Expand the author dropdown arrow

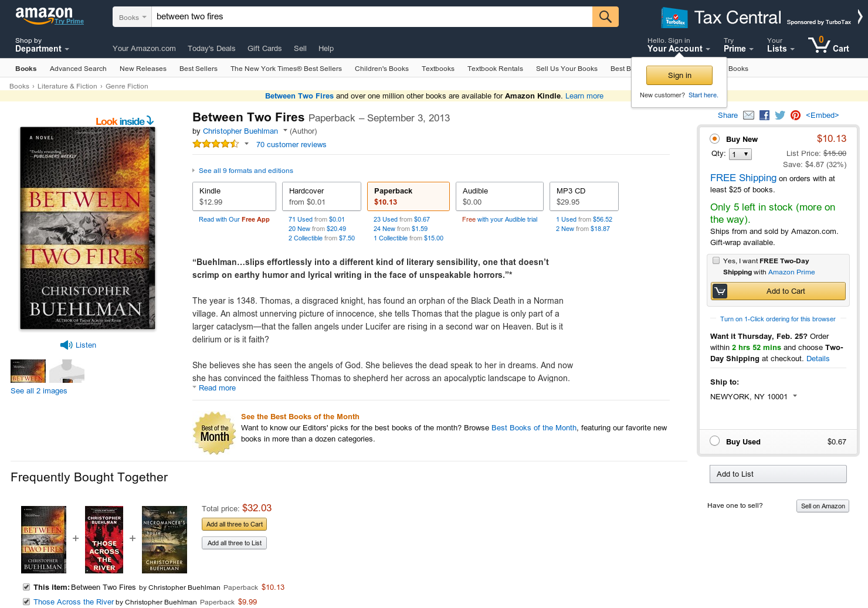click(285, 130)
